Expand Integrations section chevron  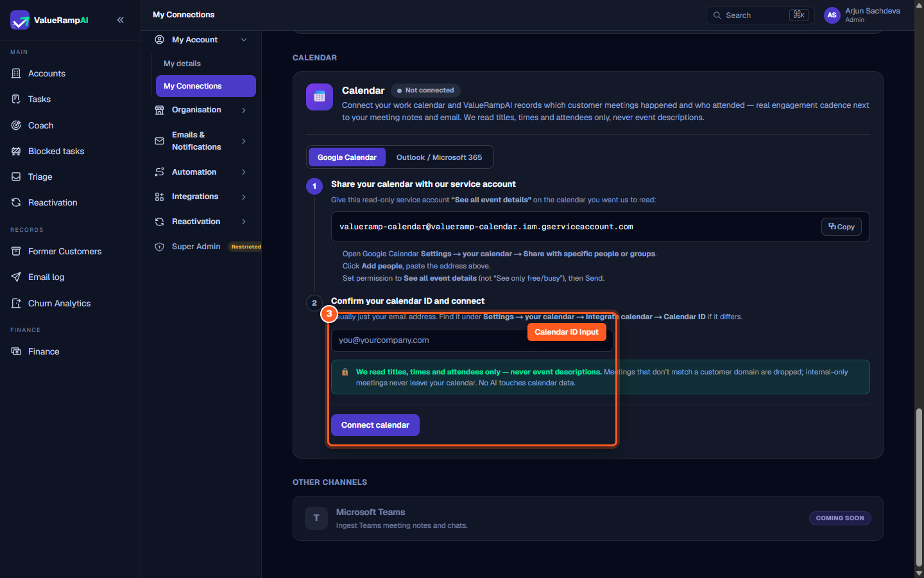(x=244, y=197)
